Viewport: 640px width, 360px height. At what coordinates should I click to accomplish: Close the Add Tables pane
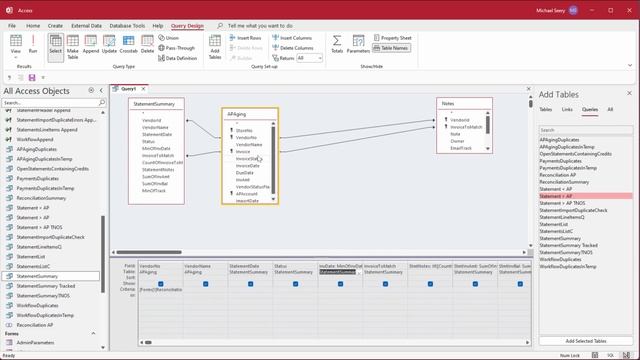pyautogui.click(x=629, y=93)
